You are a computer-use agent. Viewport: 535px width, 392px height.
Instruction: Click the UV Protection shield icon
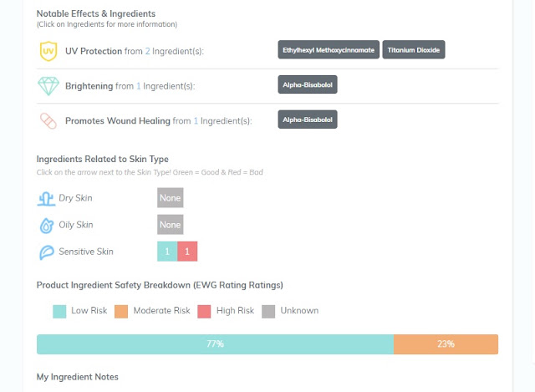coord(48,51)
